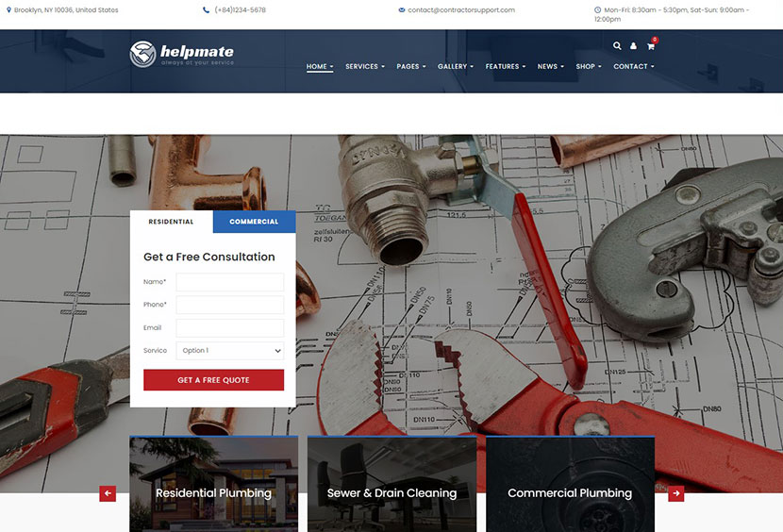
Task: Click the phone icon in top bar
Action: click(206, 10)
